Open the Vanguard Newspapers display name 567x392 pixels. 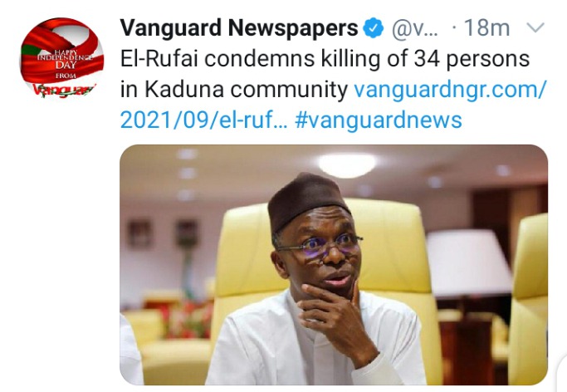[x=238, y=28]
